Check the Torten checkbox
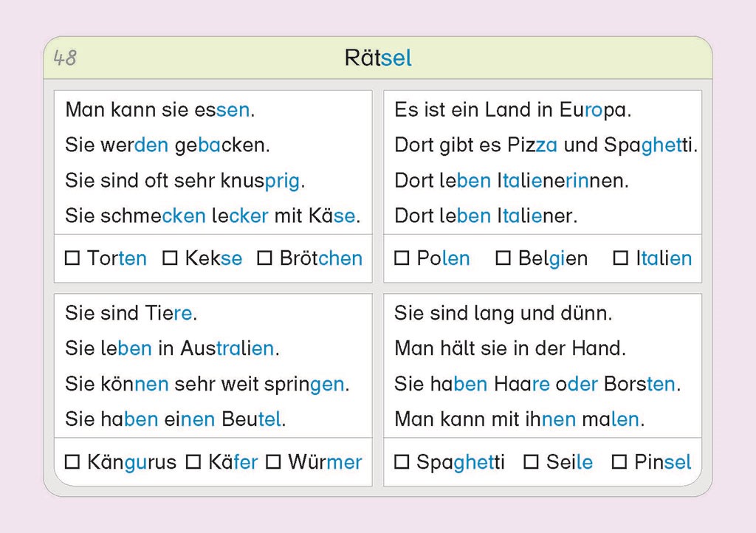756x533 pixels. (72, 258)
